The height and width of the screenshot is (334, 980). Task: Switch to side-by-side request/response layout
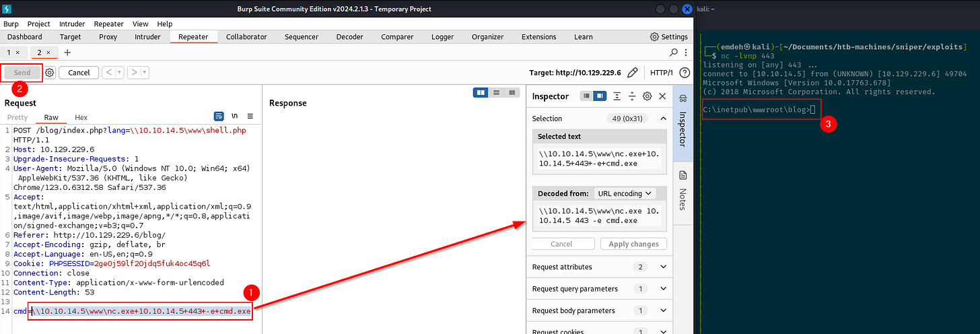[x=481, y=92]
